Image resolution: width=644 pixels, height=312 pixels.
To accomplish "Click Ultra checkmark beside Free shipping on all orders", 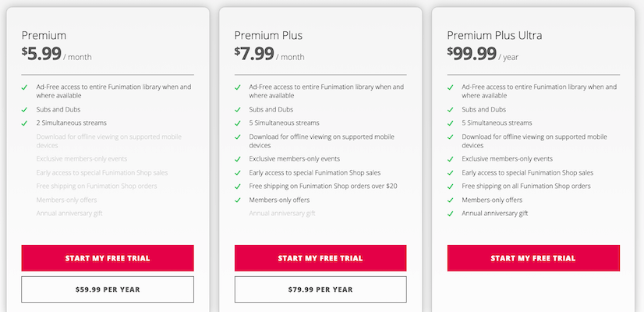I will [x=451, y=186].
